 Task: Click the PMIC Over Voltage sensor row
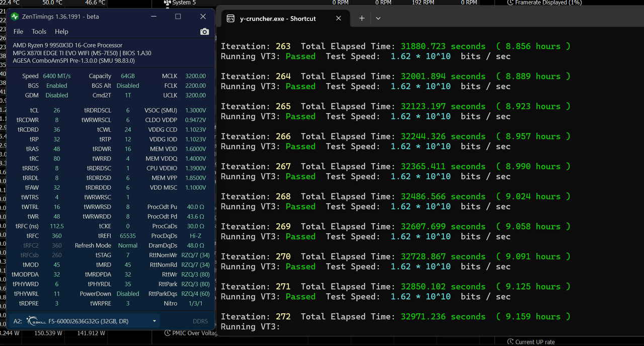(191, 333)
